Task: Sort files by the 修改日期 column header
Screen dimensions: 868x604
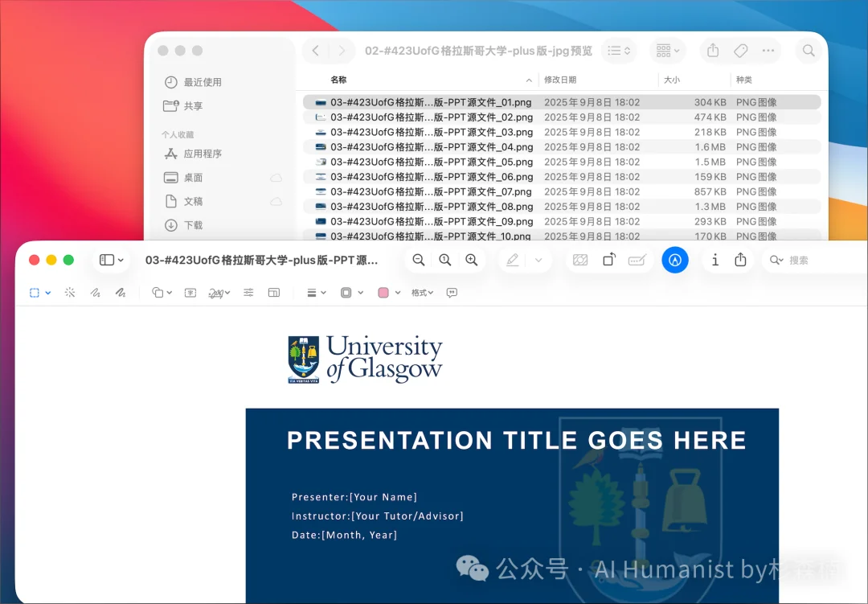Action: (560, 80)
